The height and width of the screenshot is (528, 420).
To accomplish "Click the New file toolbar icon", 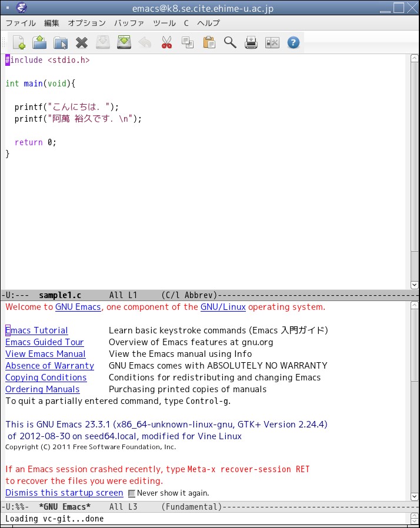I will coord(19,42).
